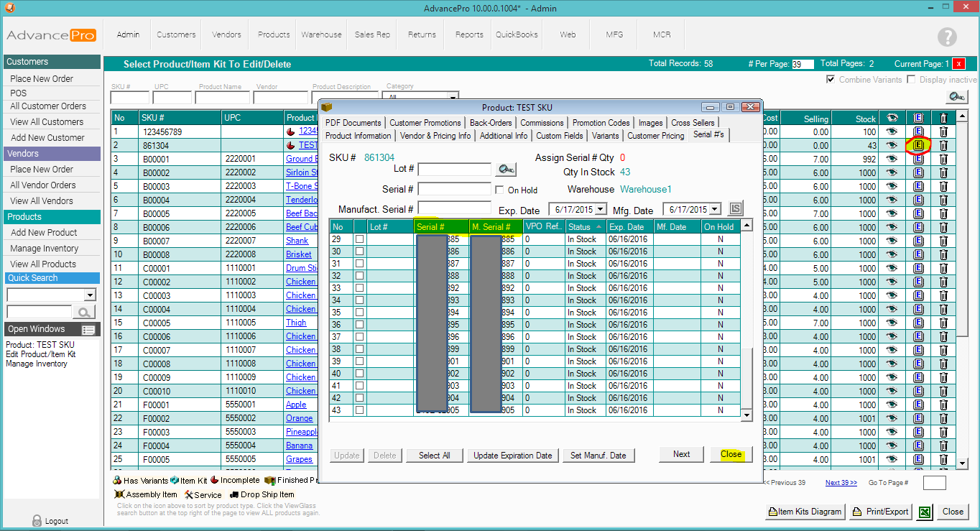Screen dimensions: 980x531
Task: Click the trash delete icon for SKU B00001
Action: tap(943, 159)
